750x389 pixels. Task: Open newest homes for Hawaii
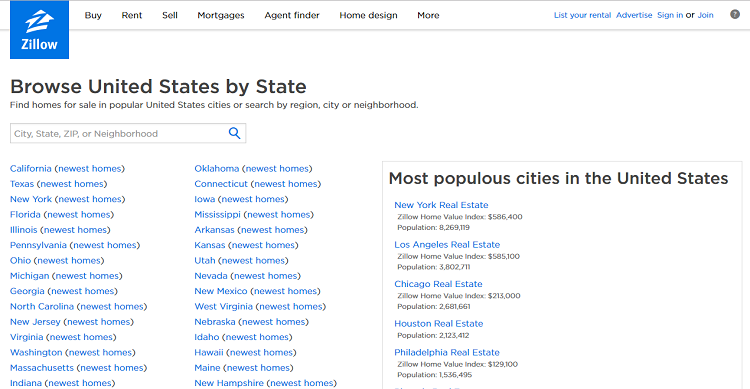click(x=261, y=352)
